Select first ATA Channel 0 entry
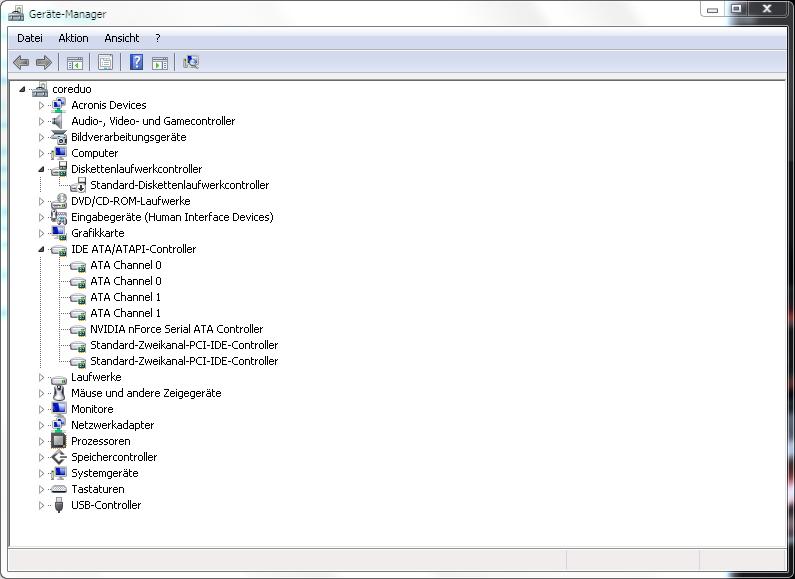Viewport: 795px width, 579px height. 126,265
